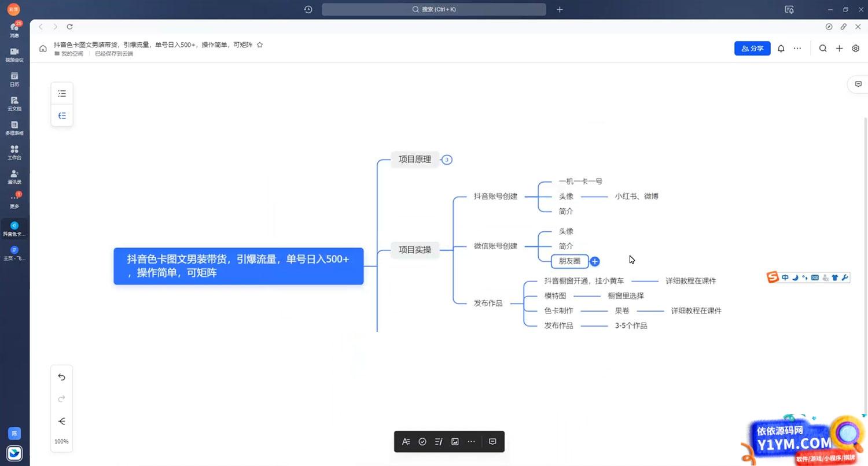
Task: Open Video Meeting (视频会议) in the sidebar
Action: 14,54
